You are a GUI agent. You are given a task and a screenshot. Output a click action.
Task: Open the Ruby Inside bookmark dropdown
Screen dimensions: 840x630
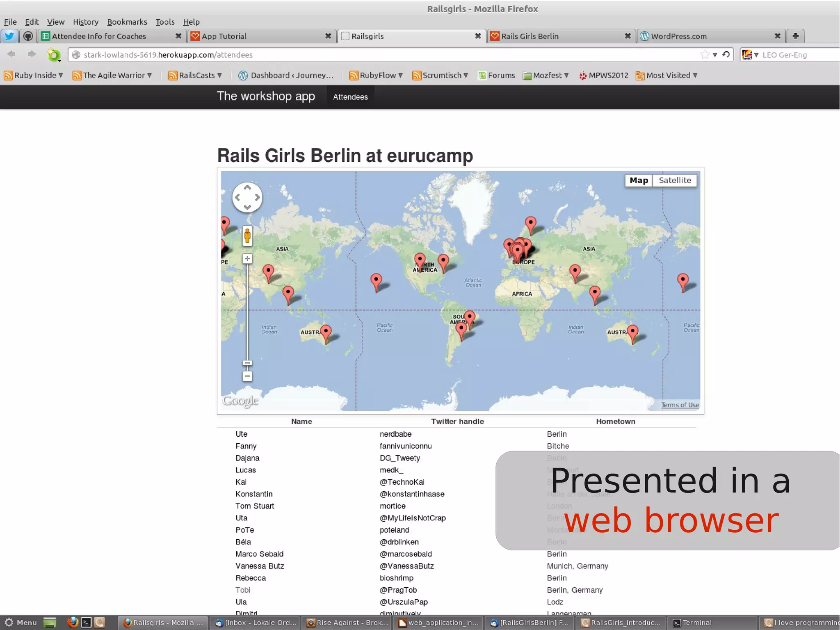click(34, 75)
